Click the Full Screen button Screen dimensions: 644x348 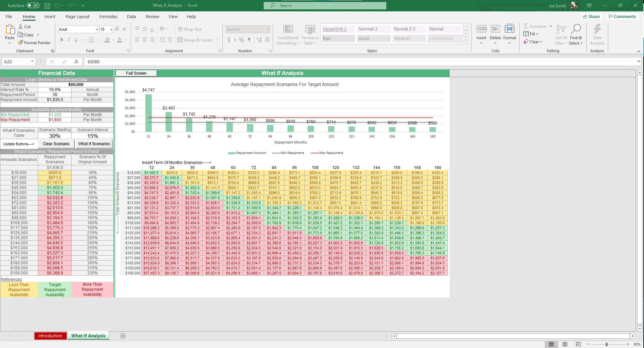tap(136, 73)
